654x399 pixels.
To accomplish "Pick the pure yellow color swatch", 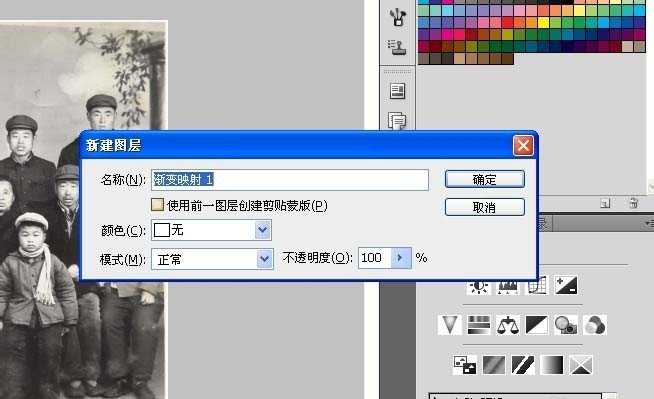I will (543, 23).
